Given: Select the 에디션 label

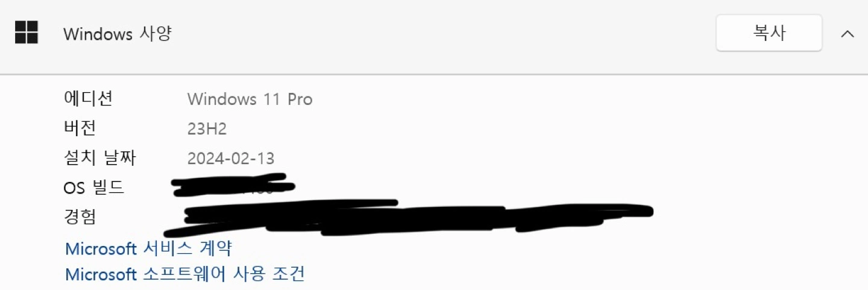Looking at the screenshot, I should pyautogui.click(x=88, y=98).
